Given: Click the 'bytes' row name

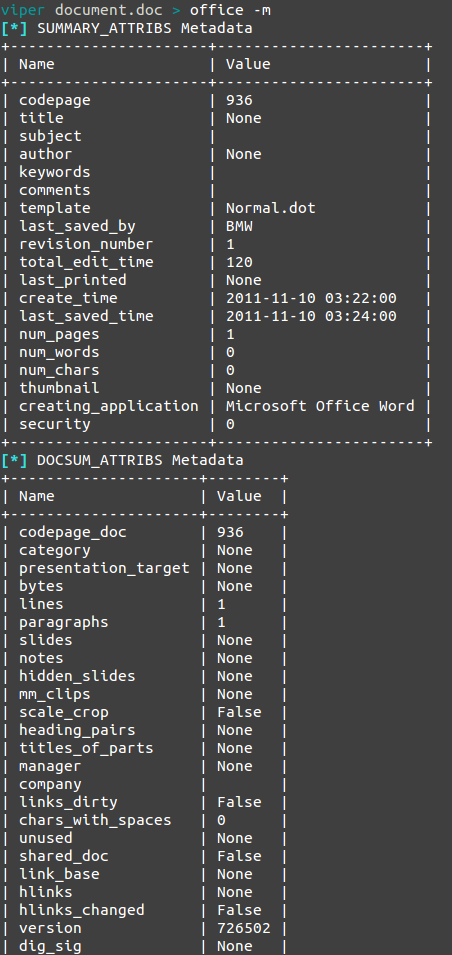Looking at the screenshot, I should coord(41,587).
